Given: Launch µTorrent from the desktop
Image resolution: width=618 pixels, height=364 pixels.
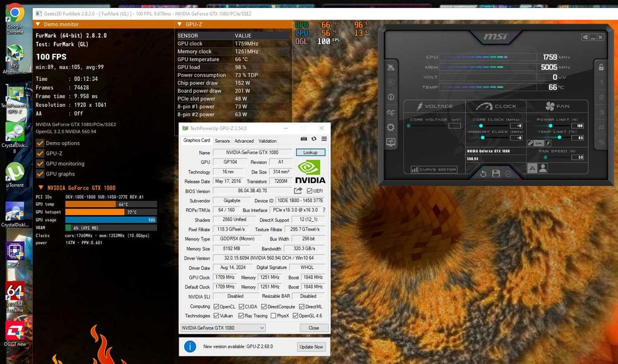Looking at the screenshot, I should click(x=15, y=175).
